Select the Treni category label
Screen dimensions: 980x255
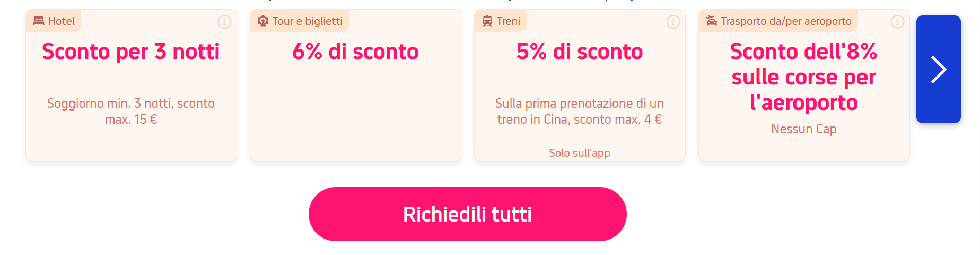coord(508,21)
